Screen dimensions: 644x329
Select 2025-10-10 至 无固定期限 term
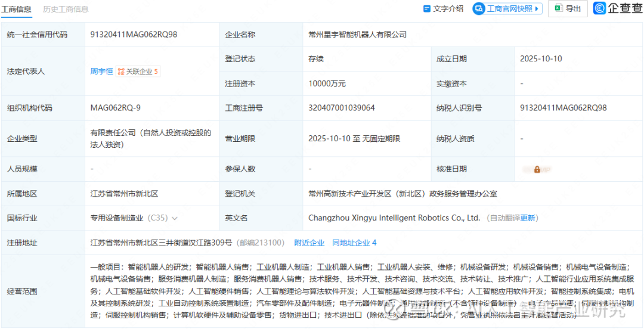coord(354,139)
